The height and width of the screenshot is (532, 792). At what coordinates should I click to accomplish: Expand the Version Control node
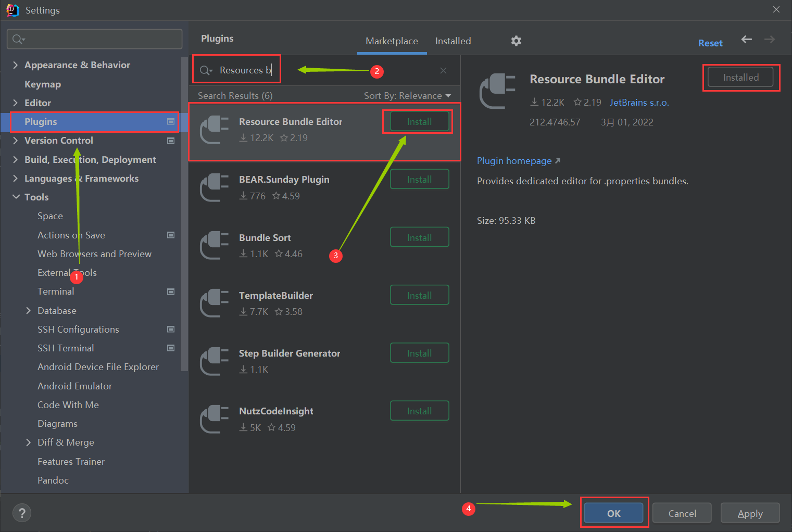(x=15, y=141)
